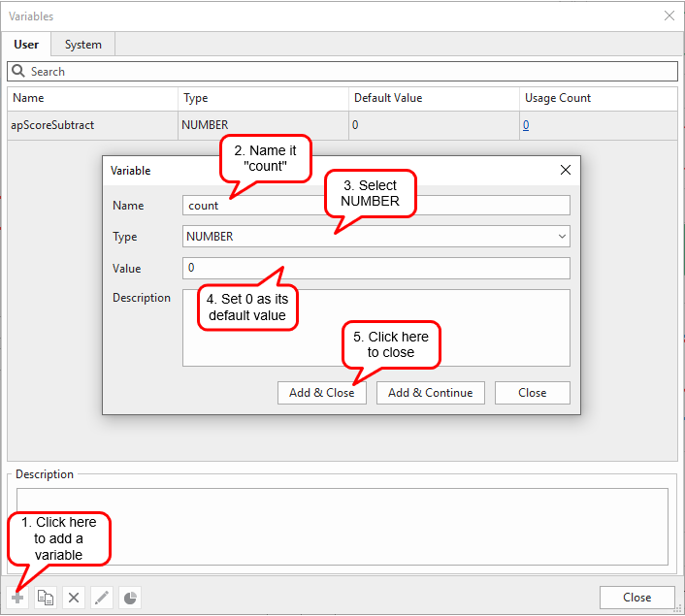This screenshot has height=616, width=685.
Task: Click the usage chart icon
Action: click(x=130, y=598)
